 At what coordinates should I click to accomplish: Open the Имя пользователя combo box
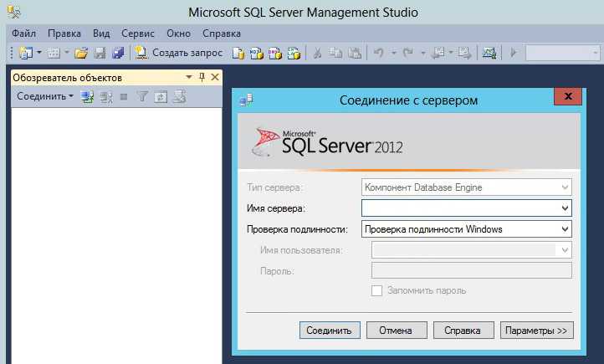[472, 250]
